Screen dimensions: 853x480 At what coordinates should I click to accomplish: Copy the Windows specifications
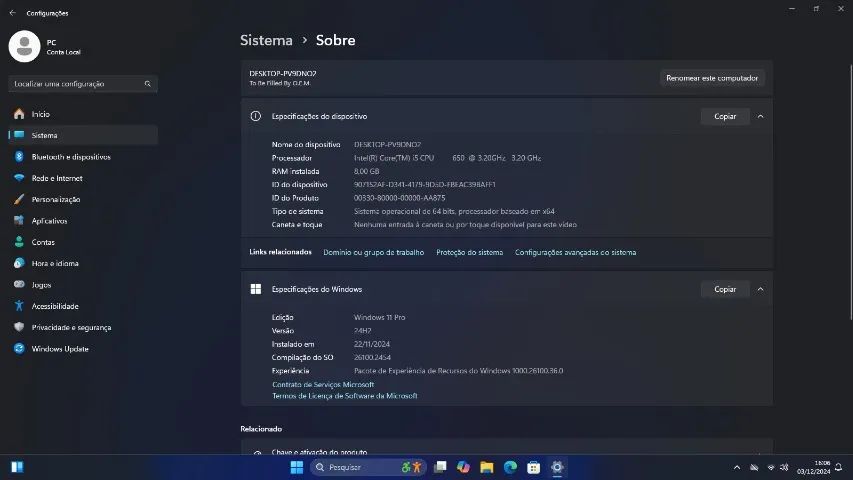point(725,290)
